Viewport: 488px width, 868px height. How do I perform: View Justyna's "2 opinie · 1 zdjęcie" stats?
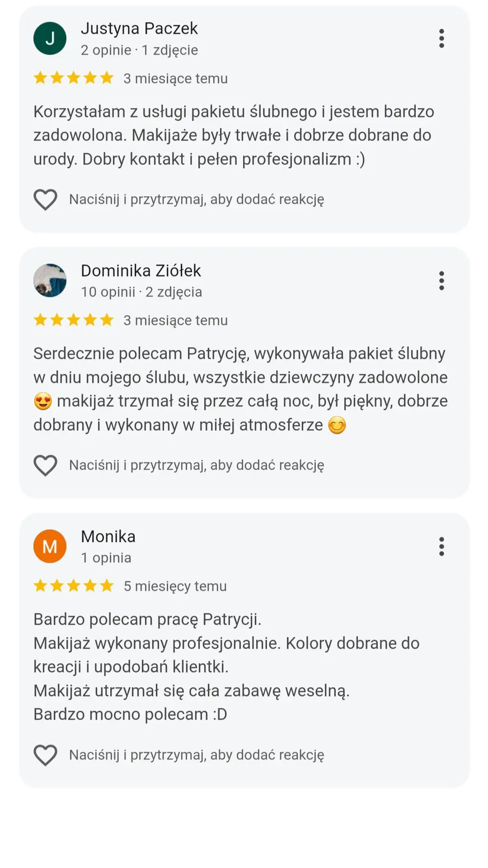point(139,50)
